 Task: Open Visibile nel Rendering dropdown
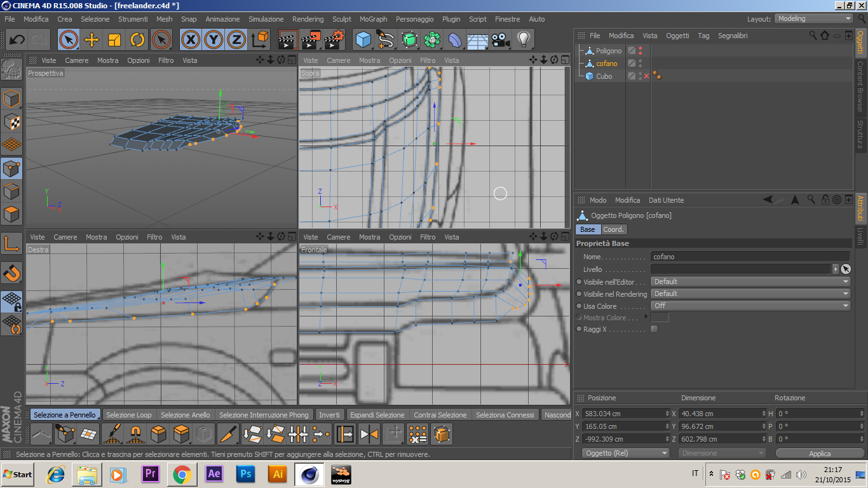pos(750,294)
